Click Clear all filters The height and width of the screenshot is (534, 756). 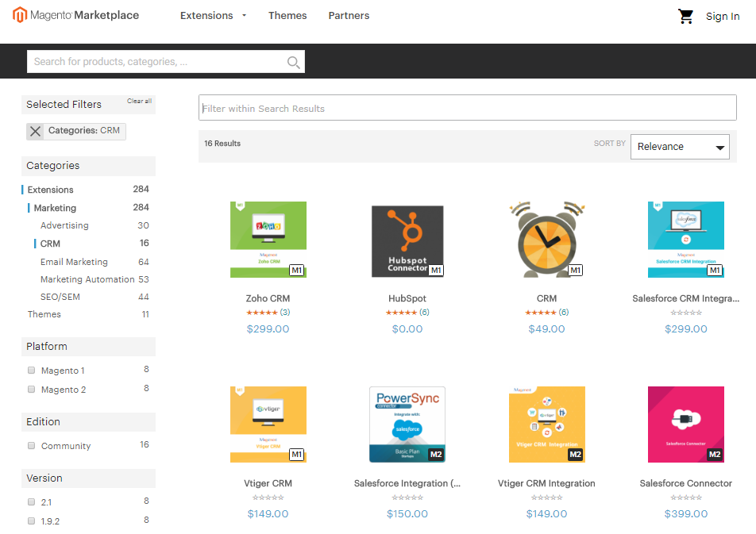[139, 101]
